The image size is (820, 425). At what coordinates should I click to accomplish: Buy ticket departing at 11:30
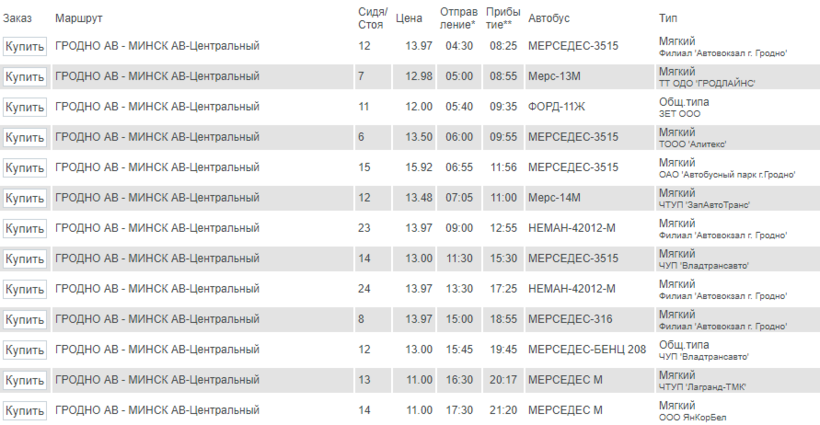coord(25,259)
